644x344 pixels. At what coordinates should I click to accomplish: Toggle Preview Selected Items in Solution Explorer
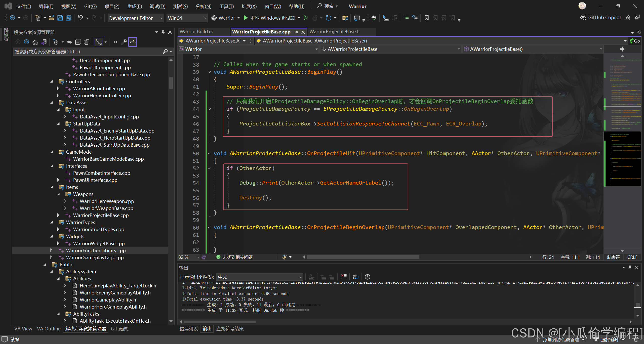[133, 42]
